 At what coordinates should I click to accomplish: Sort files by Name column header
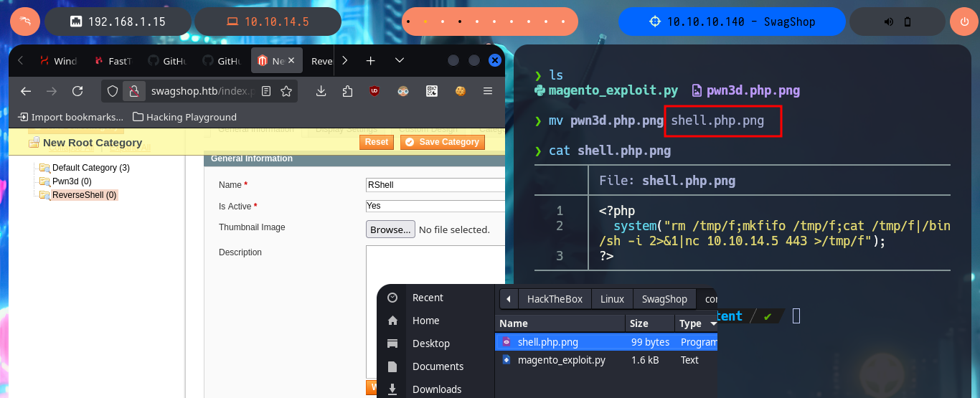click(560, 323)
